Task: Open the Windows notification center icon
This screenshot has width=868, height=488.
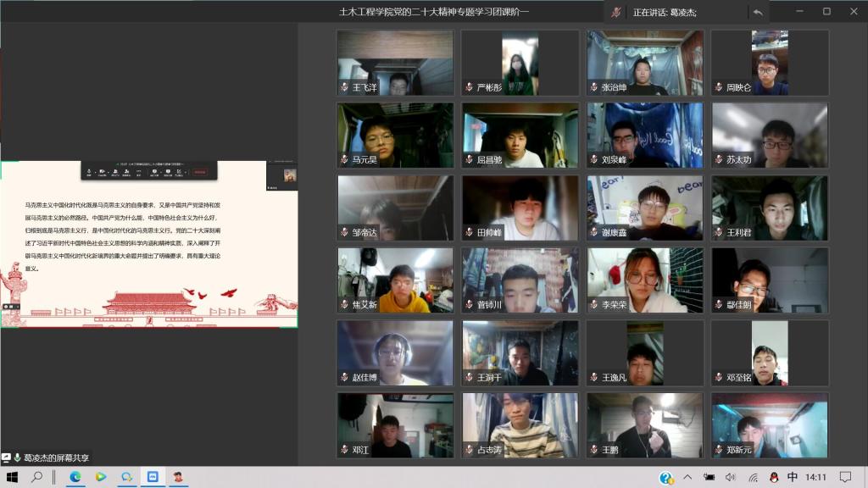Action: click(845, 477)
